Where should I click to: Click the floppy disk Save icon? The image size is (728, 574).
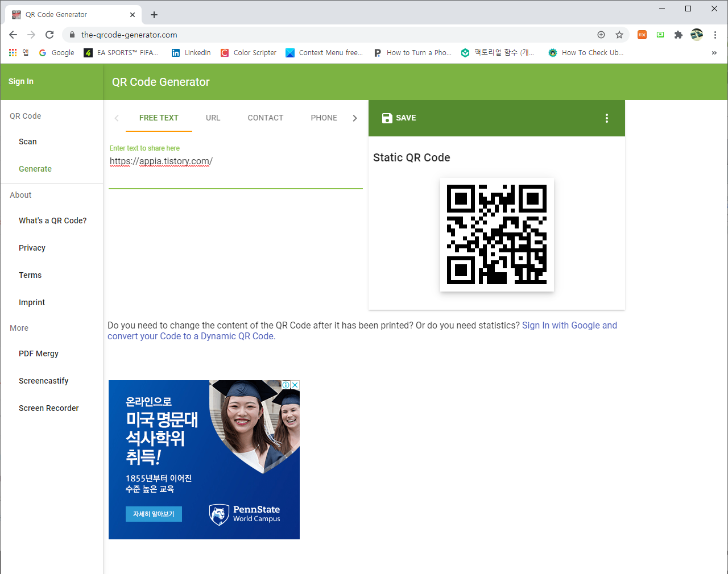click(x=387, y=118)
